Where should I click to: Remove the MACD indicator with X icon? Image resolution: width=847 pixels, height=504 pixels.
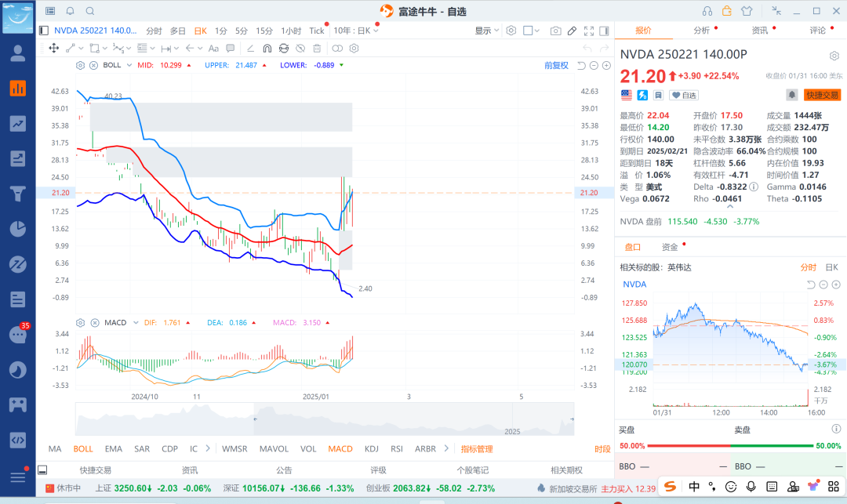[95, 323]
